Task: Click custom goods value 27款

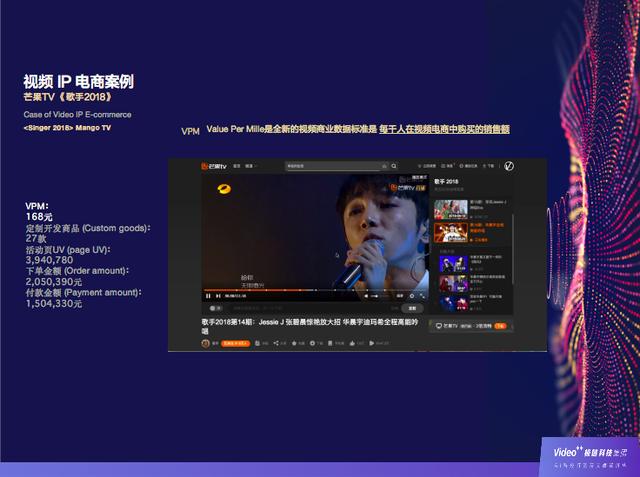Action: (36, 238)
